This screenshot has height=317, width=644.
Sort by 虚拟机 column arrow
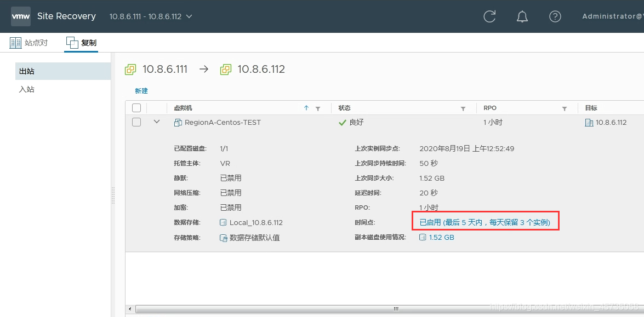306,108
